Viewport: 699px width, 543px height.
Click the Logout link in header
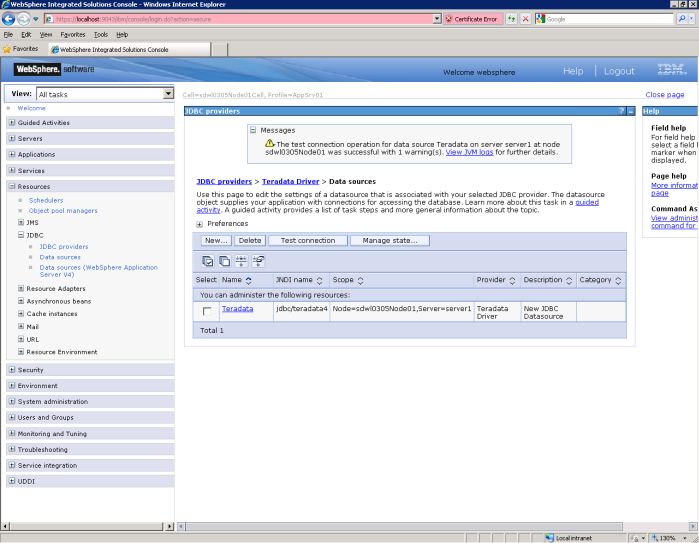coord(619,71)
